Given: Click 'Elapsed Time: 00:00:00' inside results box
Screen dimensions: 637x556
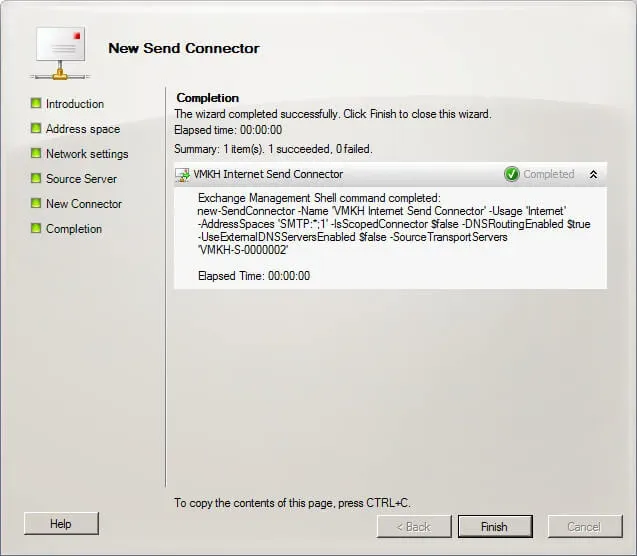Looking at the screenshot, I should tap(254, 276).
